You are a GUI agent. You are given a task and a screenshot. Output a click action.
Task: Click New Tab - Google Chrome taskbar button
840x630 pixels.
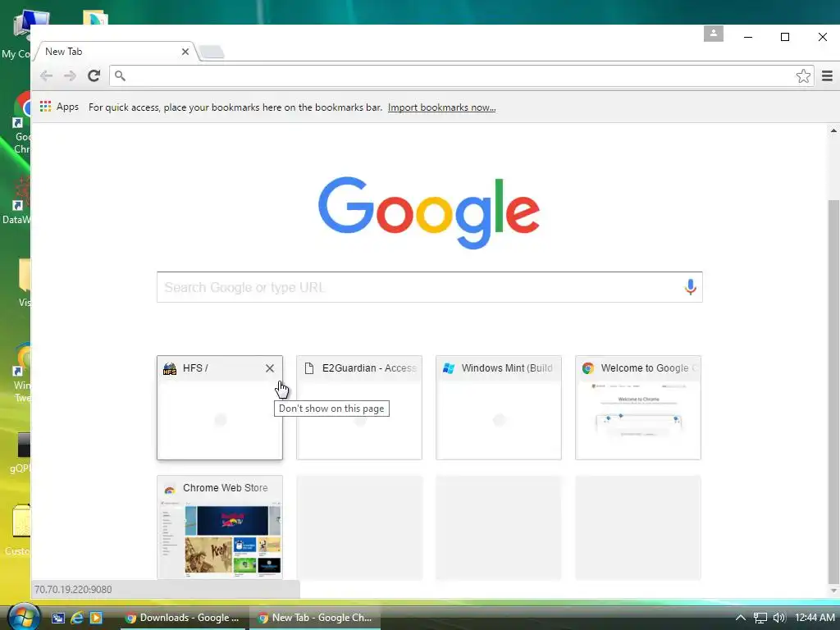(x=315, y=618)
